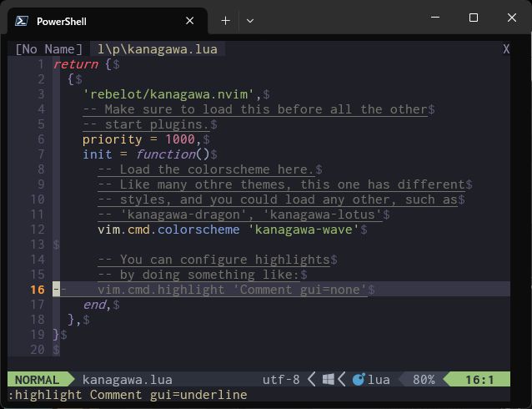
Task: Maximize the PowerShell window
Action: coord(474,18)
